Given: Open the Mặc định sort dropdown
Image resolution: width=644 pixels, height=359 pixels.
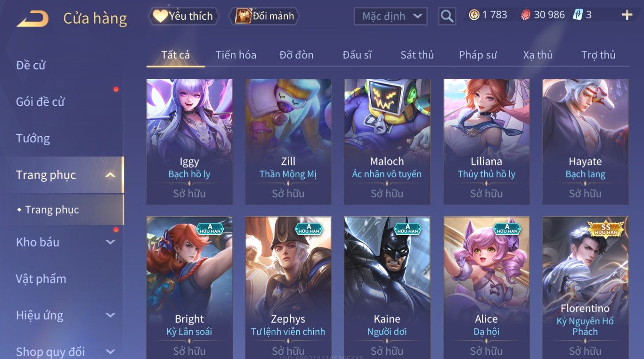Looking at the screenshot, I should point(390,16).
